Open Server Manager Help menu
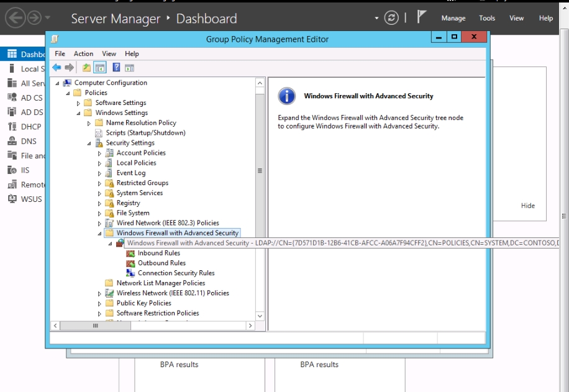The image size is (569, 392). [546, 18]
